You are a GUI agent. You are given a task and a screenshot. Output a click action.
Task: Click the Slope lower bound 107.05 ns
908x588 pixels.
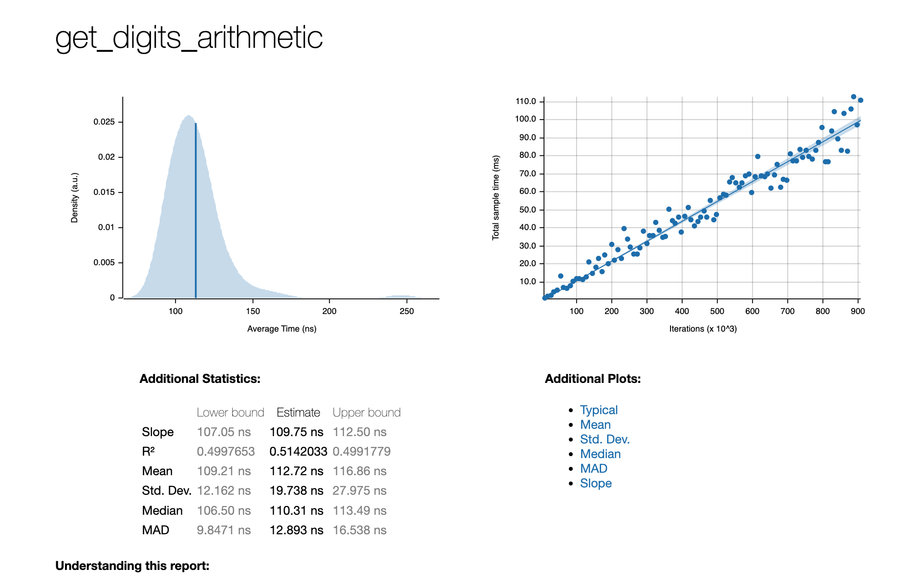pos(224,432)
